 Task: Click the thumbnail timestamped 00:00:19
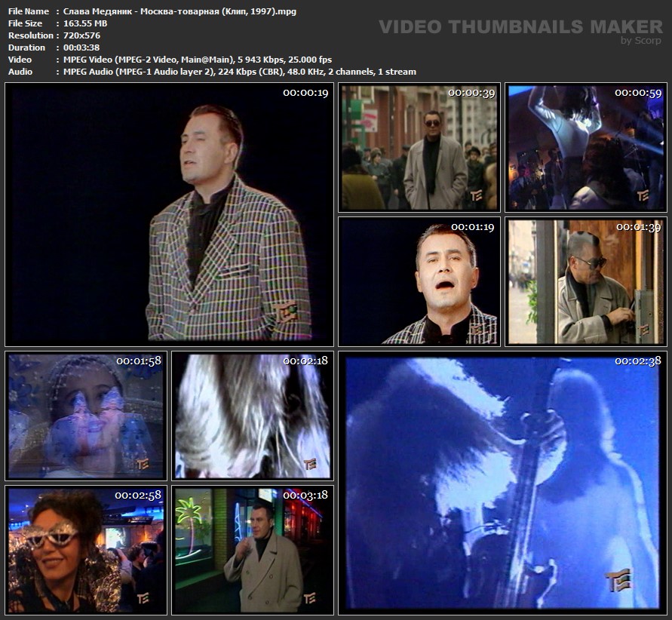(x=169, y=214)
